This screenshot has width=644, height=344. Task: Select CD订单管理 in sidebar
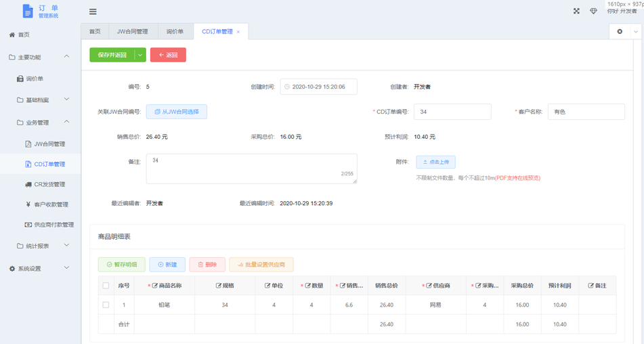(x=40, y=164)
